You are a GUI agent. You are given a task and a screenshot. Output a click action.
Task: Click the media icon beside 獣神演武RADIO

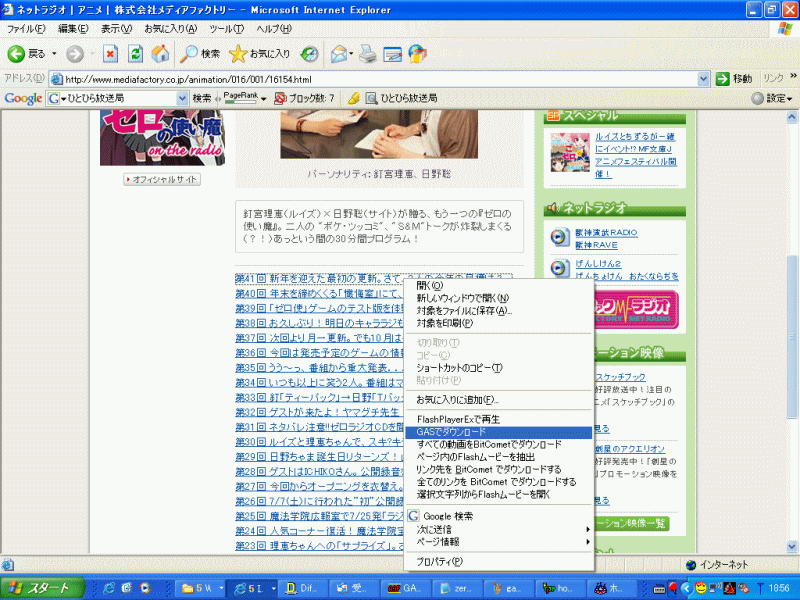(x=560, y=237)
